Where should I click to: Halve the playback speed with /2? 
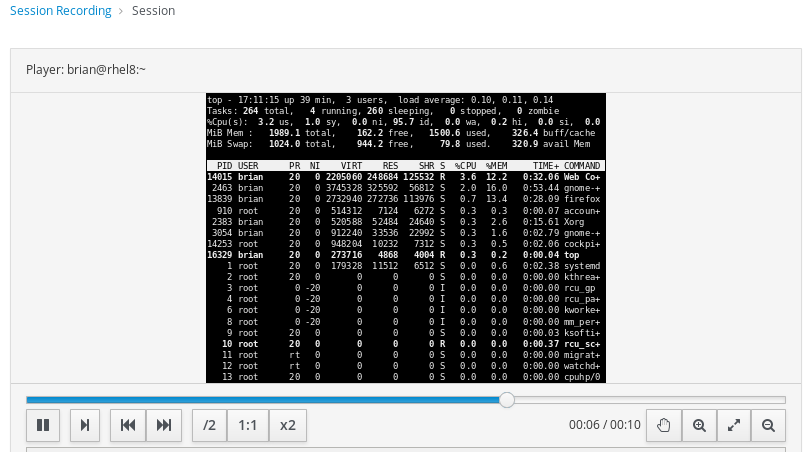click(209, 425)
